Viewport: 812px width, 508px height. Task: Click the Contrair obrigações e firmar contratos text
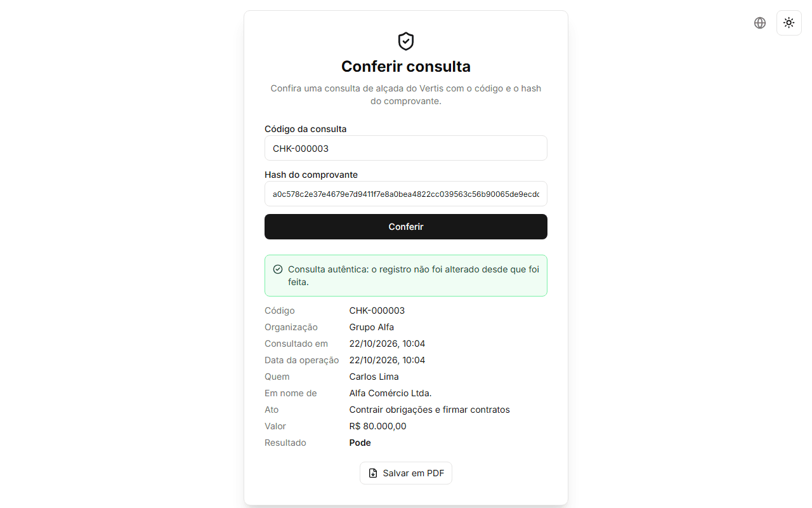coord(429,410)
